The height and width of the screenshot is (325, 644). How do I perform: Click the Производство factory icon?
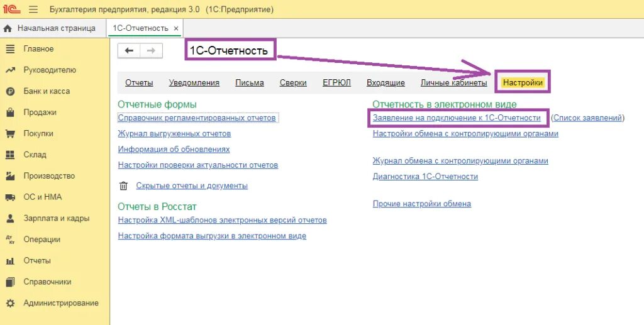click(10, 176)
